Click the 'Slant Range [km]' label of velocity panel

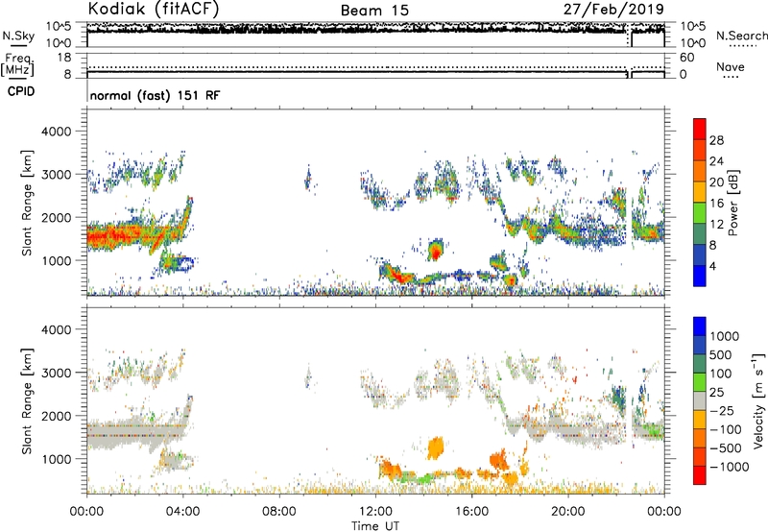[27, 401]
